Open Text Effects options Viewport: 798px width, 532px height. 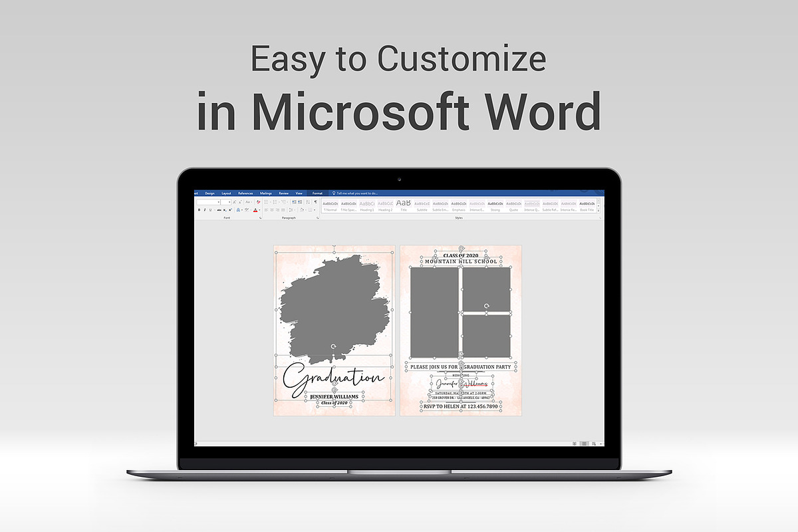click(239, 210)
